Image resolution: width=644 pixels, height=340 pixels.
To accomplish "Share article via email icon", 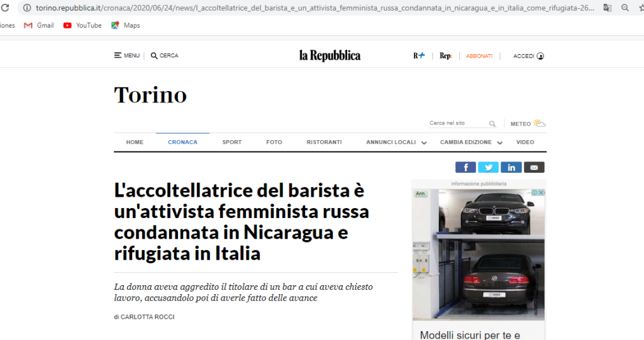I will [x=535, y=167].
